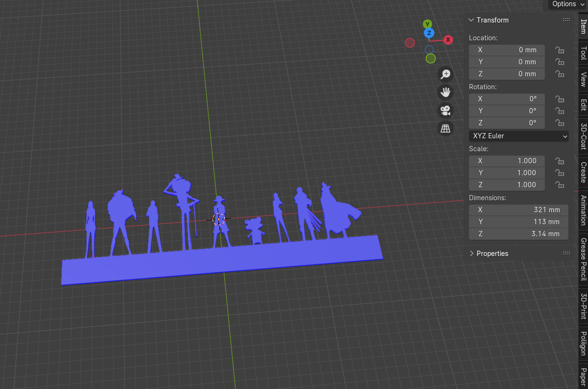This screenshot has height=389, width=588.
Task: Open the Options dropdown
Action: pos(568,4)
